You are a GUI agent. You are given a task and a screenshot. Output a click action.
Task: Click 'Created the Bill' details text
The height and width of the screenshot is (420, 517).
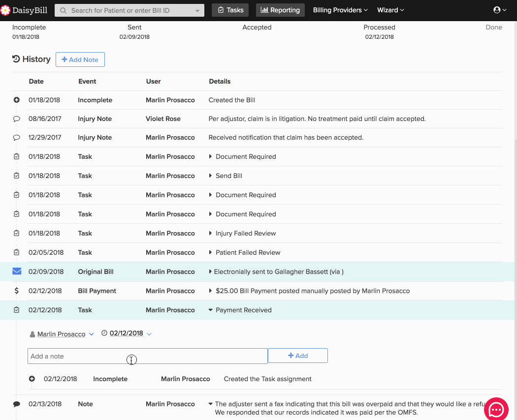click(x=232, y=100)
